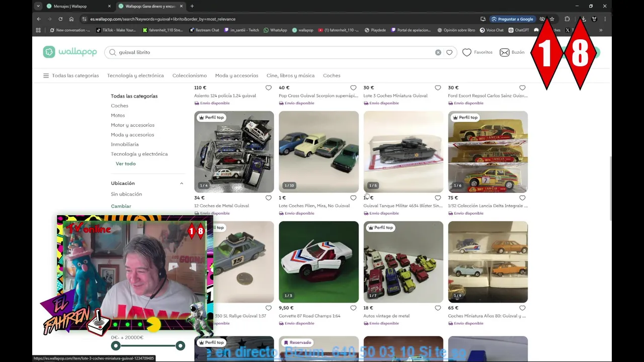Open Favoritos heart icon in the header
This screenshot has height=362, width=644.
tap(467, 52)
